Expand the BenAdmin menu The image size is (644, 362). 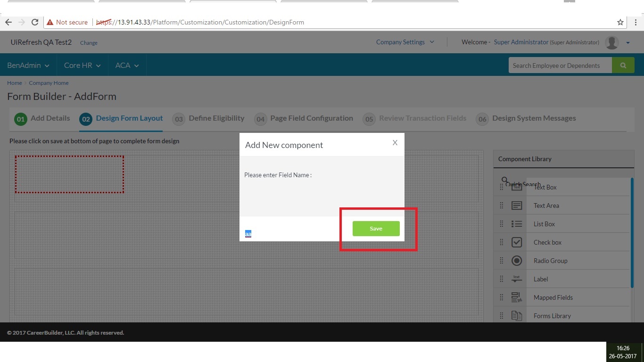point(28,66)
